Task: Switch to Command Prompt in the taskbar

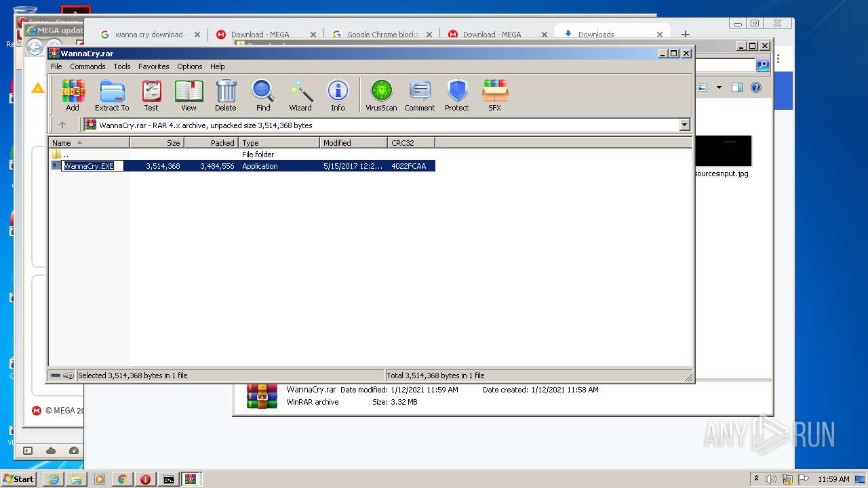Action: click(168, 479)
